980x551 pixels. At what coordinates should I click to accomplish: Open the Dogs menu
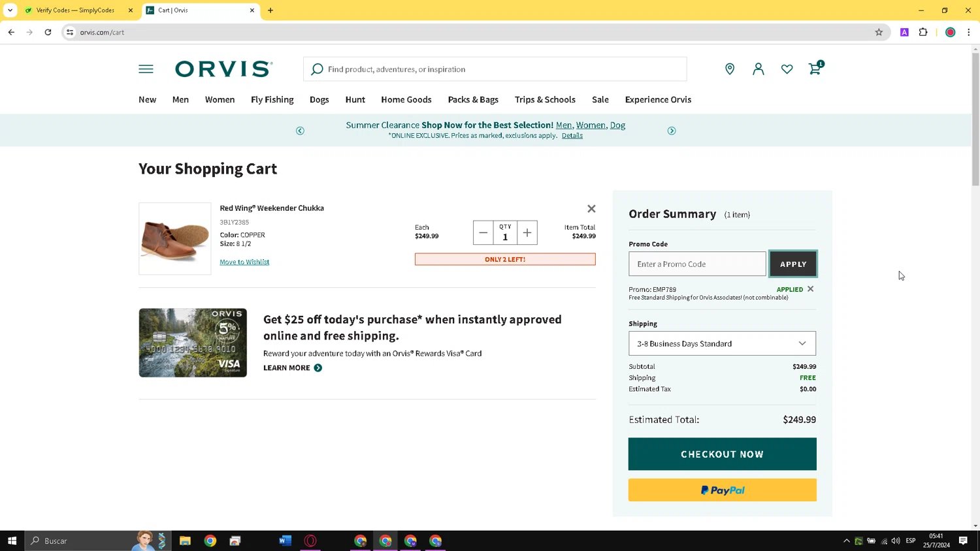319,100
